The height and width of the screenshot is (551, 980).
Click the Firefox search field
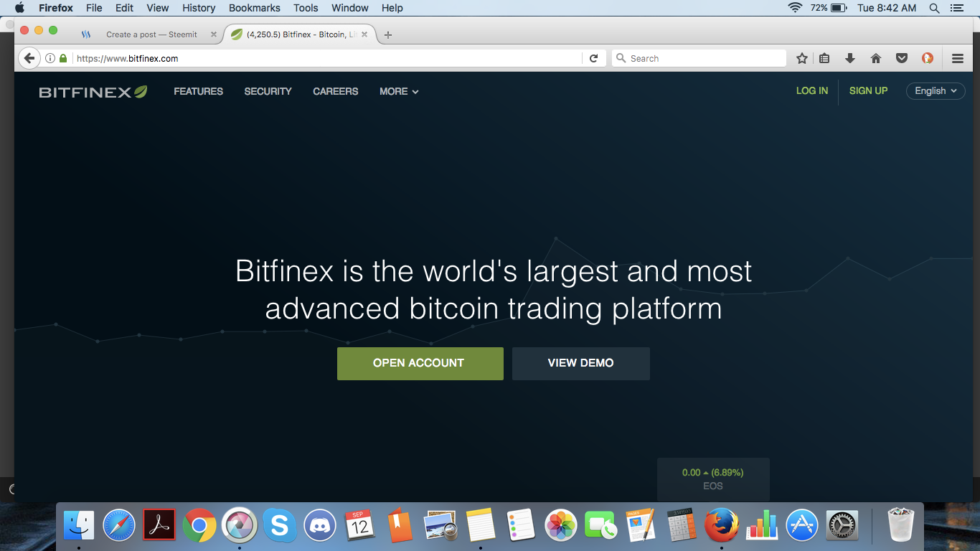tap(699, 58)
